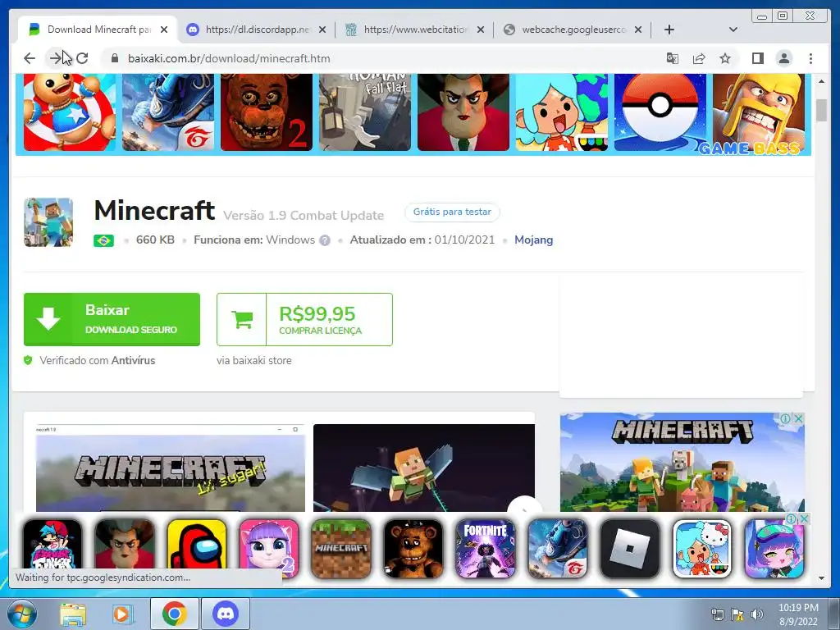Screen dimensions: 840x630
Task: Click the Funciona em help question icon
Action: [325, 240]
